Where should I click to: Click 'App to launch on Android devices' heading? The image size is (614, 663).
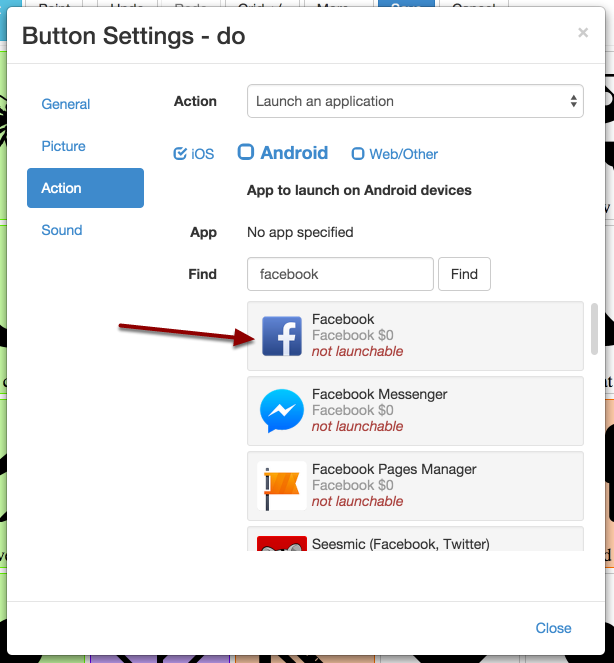(359, 190)
